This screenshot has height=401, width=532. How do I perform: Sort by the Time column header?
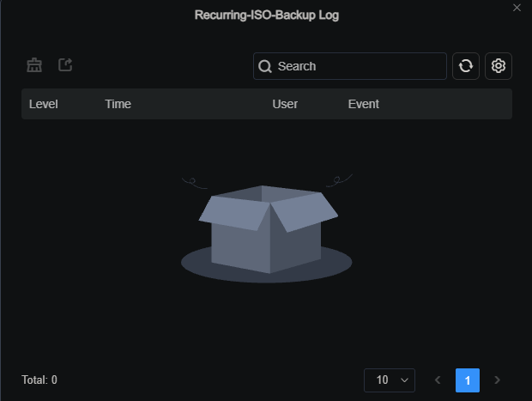[118, 104]
